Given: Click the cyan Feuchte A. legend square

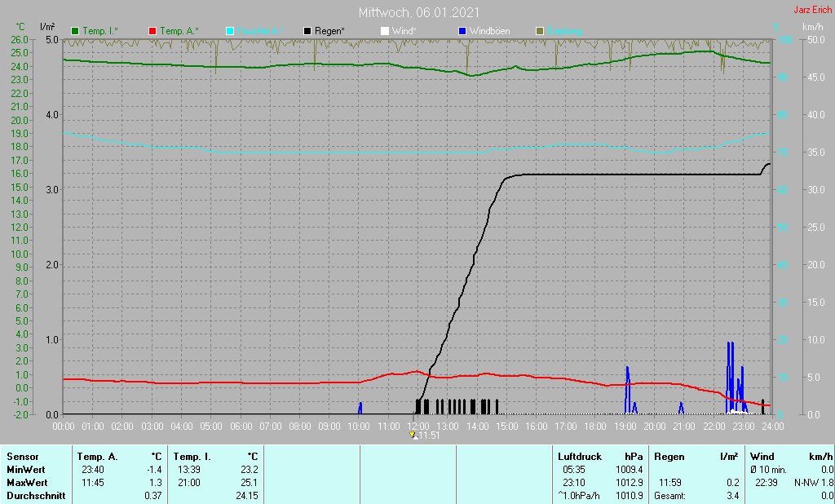Looking at the screenshot, I should pyautogui.click(x=230, y=32).
